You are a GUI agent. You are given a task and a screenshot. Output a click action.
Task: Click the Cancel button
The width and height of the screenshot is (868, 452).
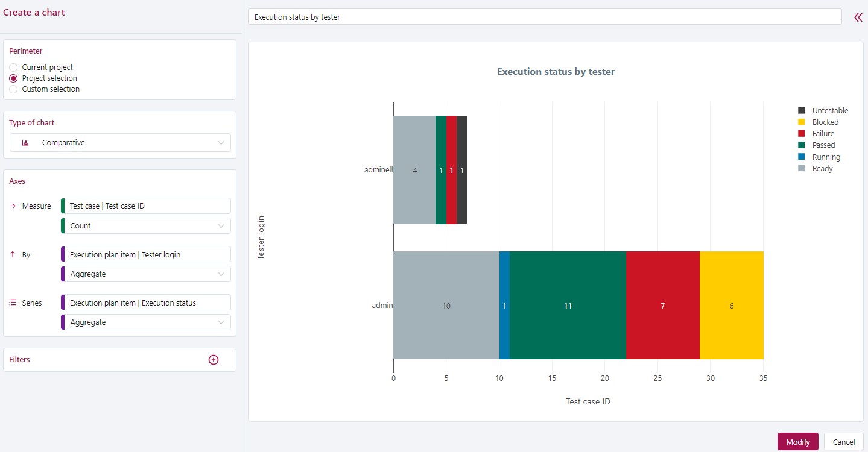(x=843, y=442)
